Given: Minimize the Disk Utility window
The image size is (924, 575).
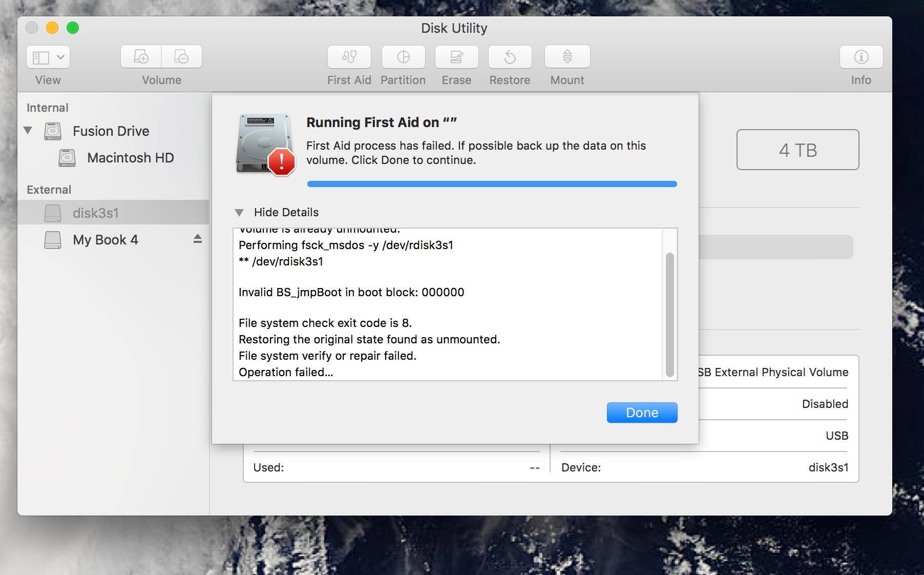Looking at the screenshot, I should (x=52, y=28).
